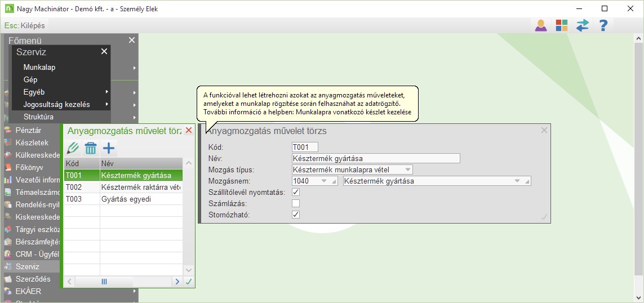The image size is (644, 303).
Task: Open Bérszámfejtés in the main menu
Action: tap(38, 242)
